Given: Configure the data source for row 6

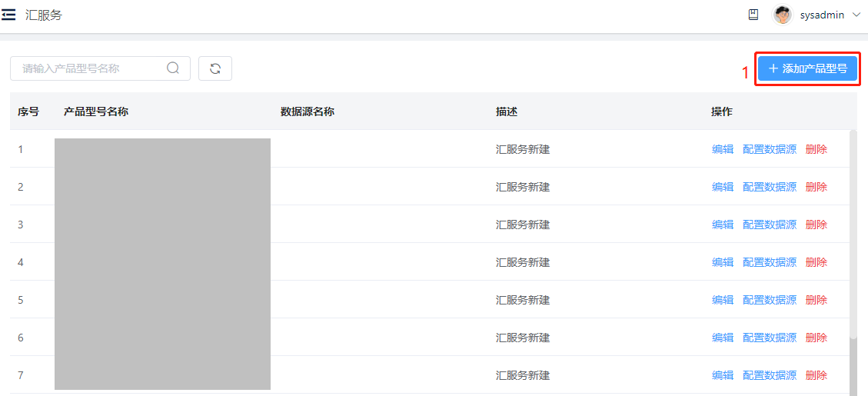Looking at the screenshot, I should (770, 338).
